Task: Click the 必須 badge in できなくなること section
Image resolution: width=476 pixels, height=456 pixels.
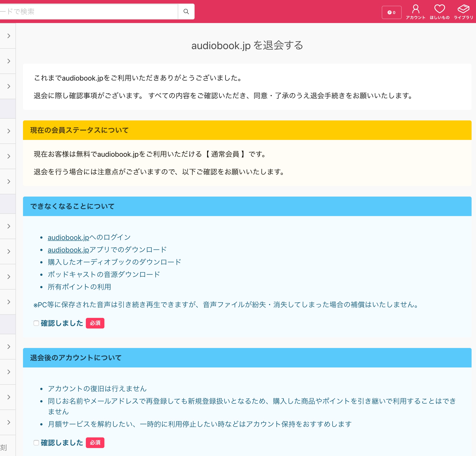Action: 95,323
